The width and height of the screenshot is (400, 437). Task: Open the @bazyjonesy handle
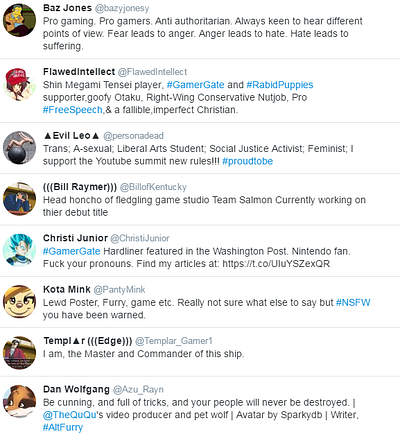[x=122, y=8]
